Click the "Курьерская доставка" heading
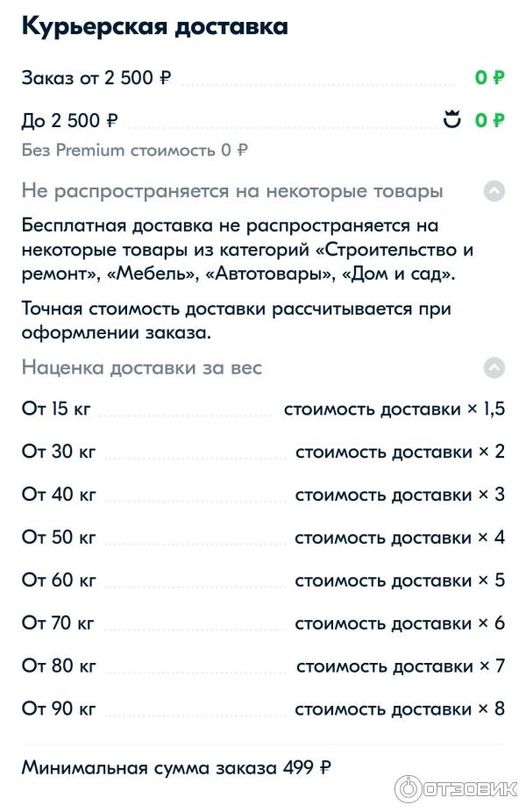Screen dimensions: 526x812 [154, 27]
